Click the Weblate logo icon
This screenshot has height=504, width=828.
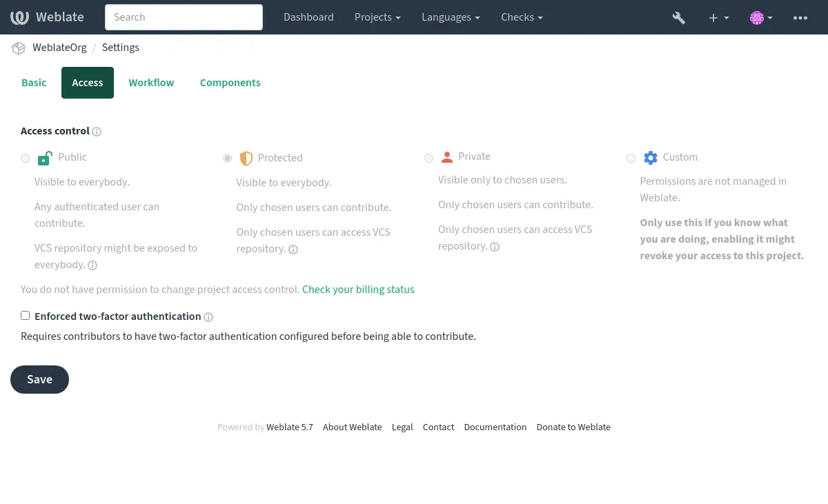click(19, 17)
